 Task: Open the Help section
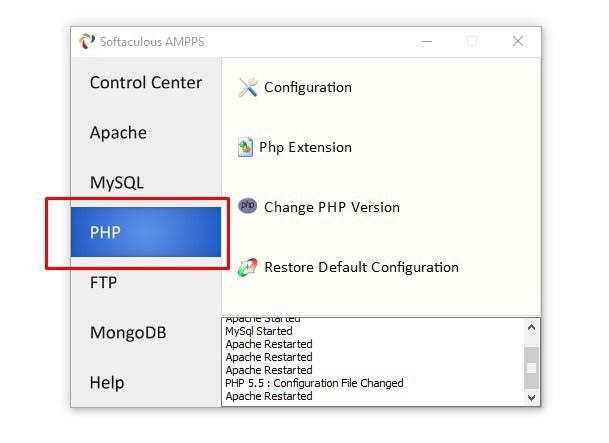pos(107,382)
